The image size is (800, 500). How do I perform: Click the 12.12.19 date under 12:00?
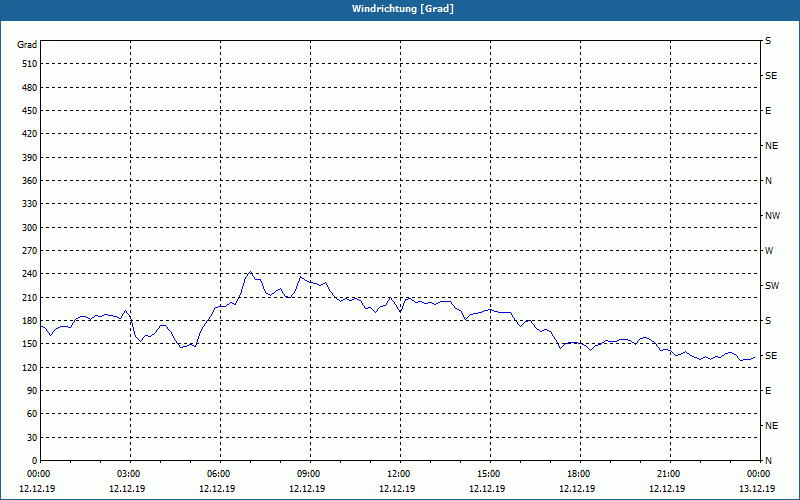click(x=397, y=489)
